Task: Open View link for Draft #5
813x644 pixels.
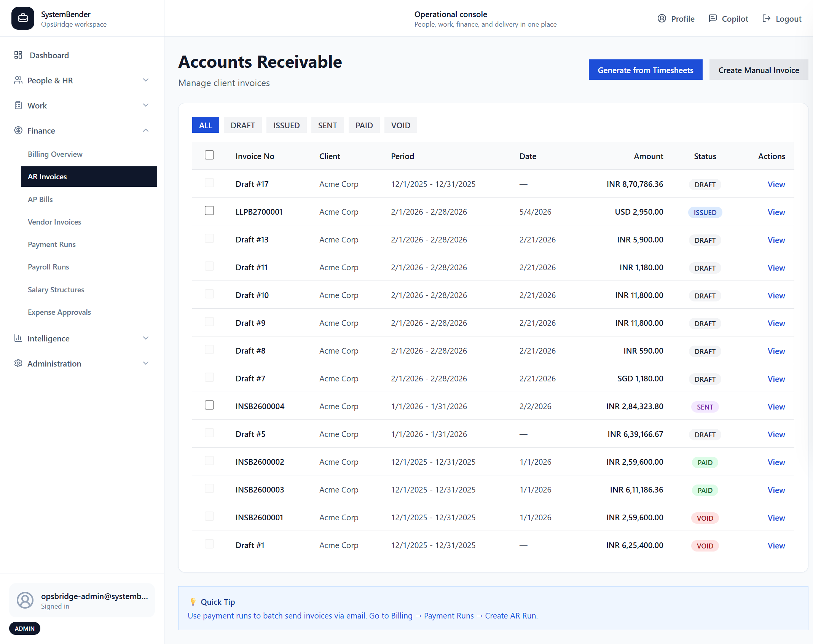Action: click(776, 434)
